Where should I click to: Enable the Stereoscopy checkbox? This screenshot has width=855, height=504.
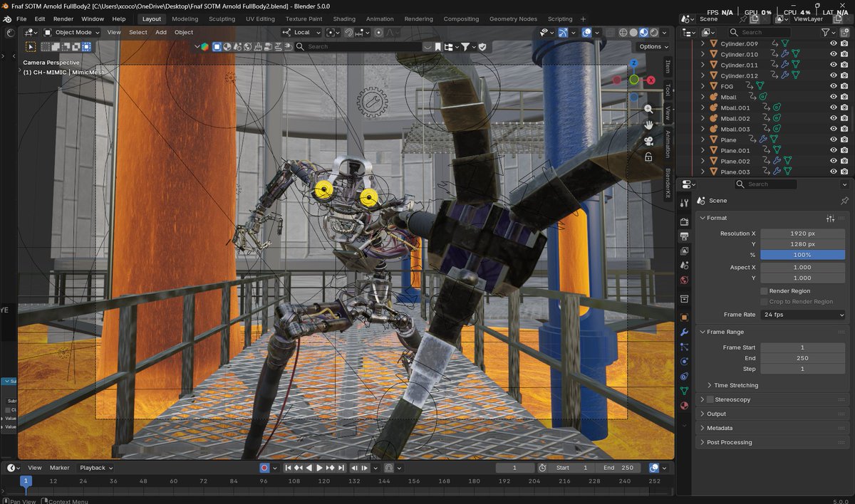click(710, 399)
